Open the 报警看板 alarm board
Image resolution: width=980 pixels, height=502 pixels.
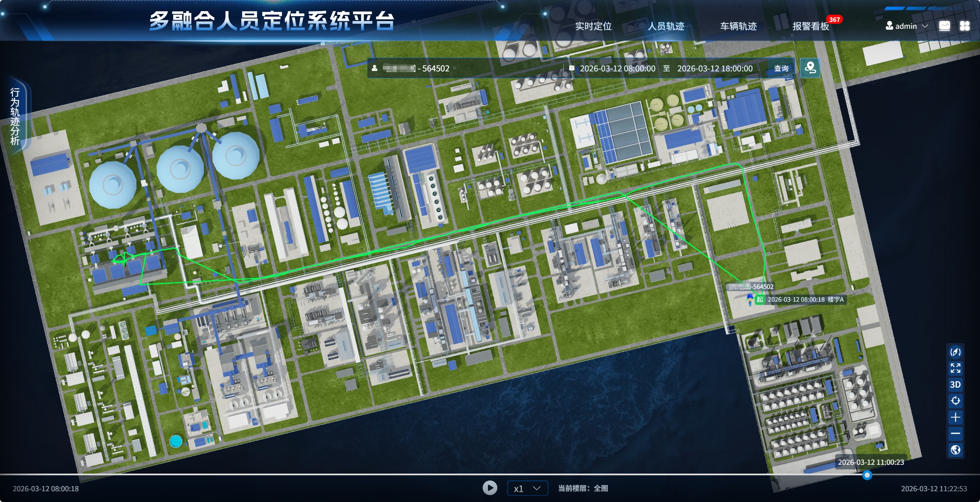point(811,26)
